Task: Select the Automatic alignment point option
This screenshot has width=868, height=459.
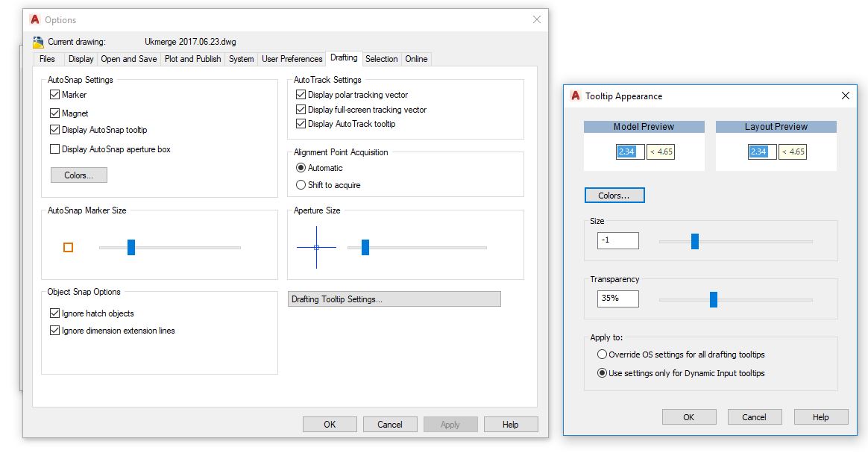Action: point(301,168)
